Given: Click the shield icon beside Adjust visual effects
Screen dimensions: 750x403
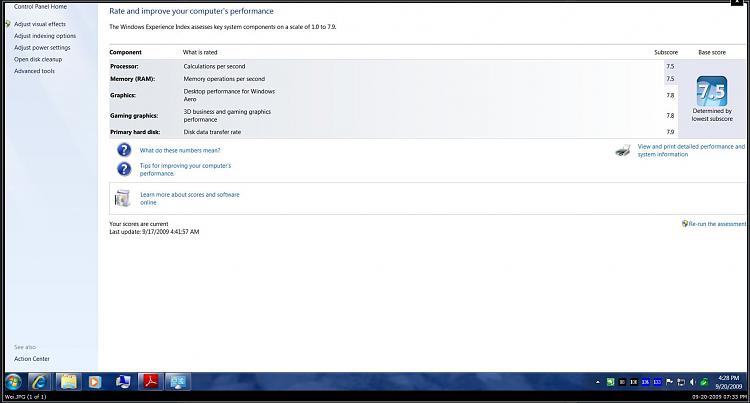Looking at the screenshot, I should coord(8,24).
